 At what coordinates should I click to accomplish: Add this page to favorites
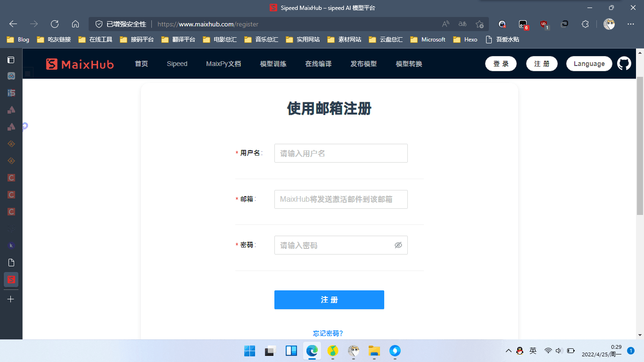[x=479, y=24]
